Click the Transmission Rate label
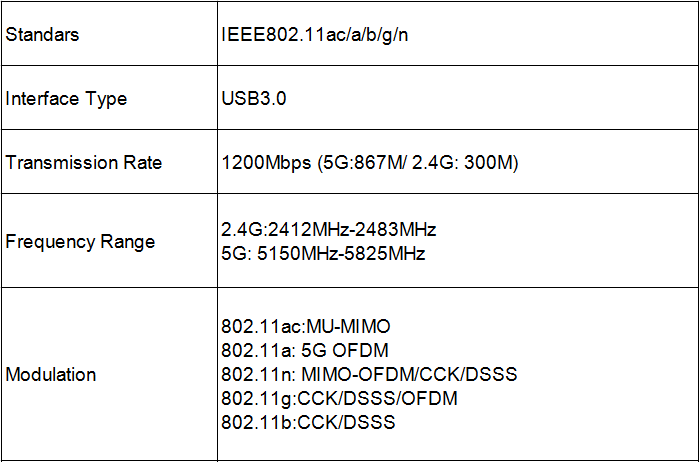Viewport: 699px width, 462px height. click(83, 162)
